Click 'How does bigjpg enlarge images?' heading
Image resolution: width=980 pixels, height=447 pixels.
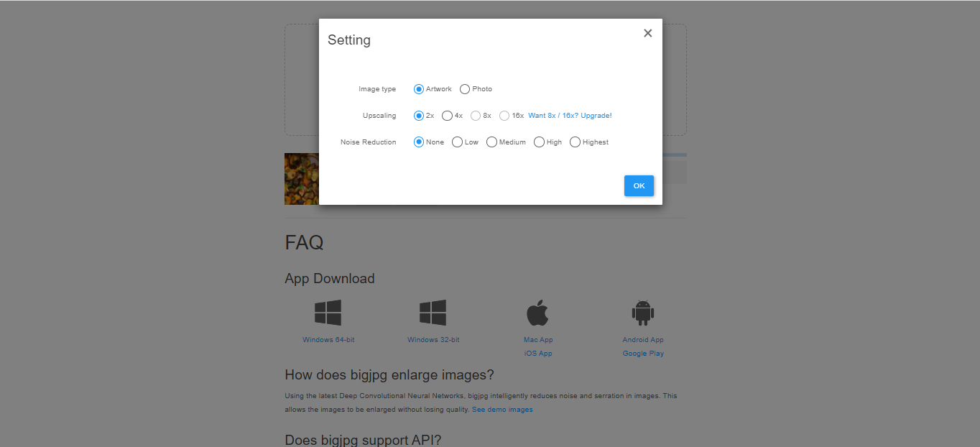tap(389, 375)
